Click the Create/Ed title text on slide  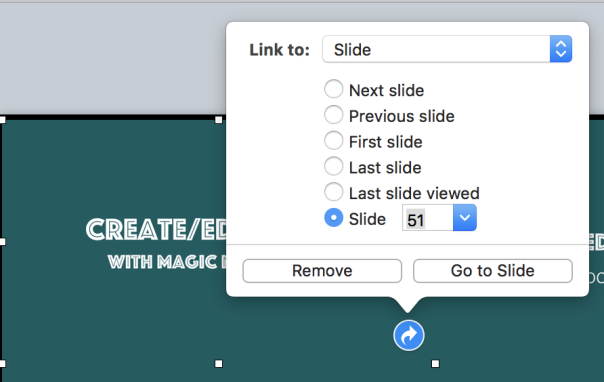pyautogui.click(x=156, y=230)
